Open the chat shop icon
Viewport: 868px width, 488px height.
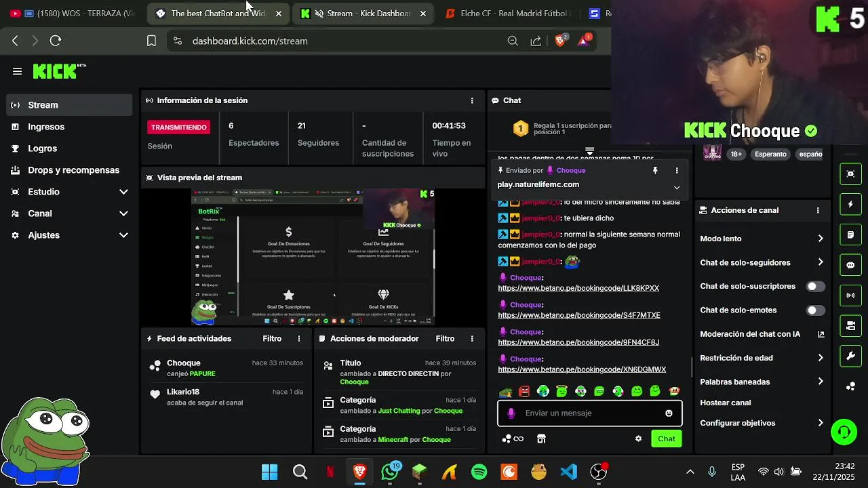pyautogui.click(x=541, y=439)
